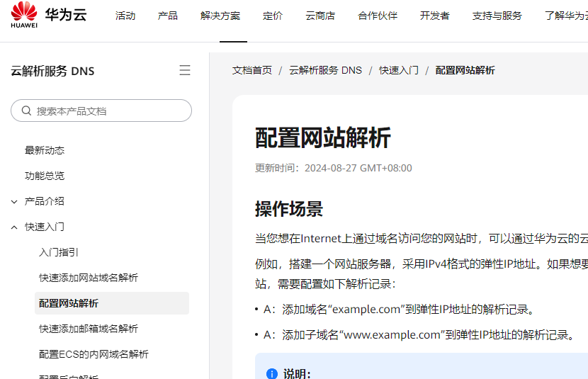Click the 说明 note label
Viewport: 588px width, 379px height.
[x=297, y=373]
